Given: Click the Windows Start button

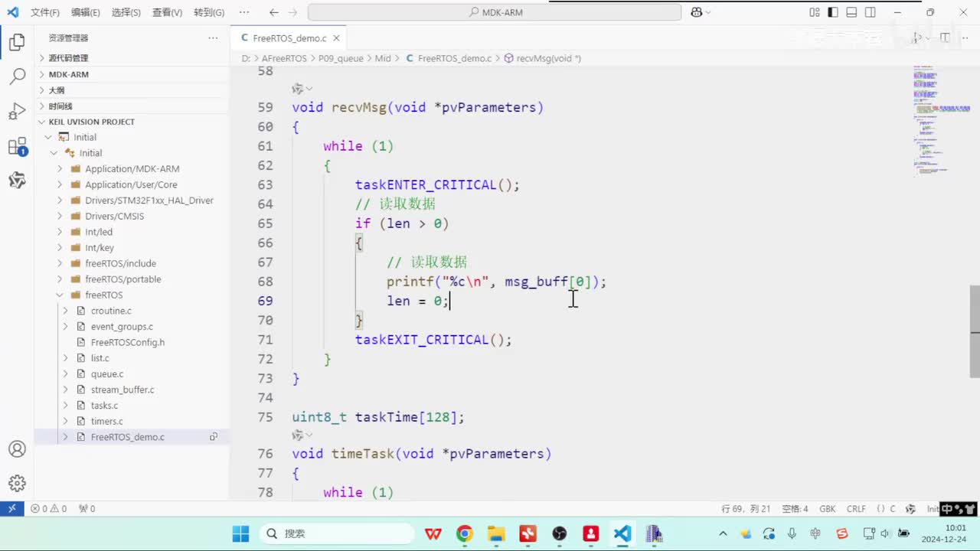Looking at the screenshot, I should (x=240, y=533).
